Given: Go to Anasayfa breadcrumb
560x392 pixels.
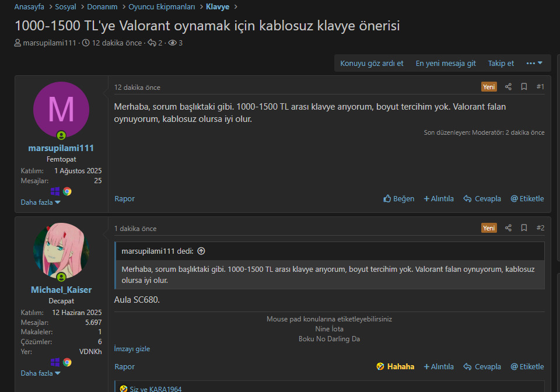Looking at the screenshot, I should coord(29,7).
